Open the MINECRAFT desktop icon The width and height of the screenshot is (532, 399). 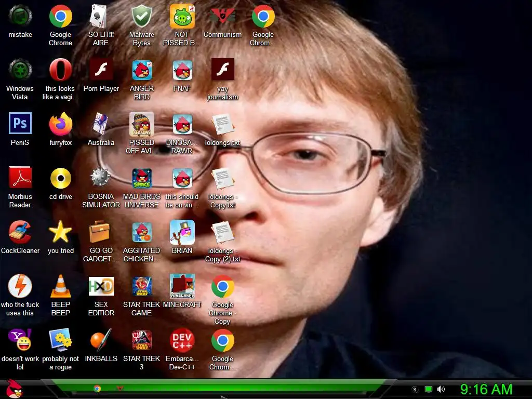coord(182,286)
